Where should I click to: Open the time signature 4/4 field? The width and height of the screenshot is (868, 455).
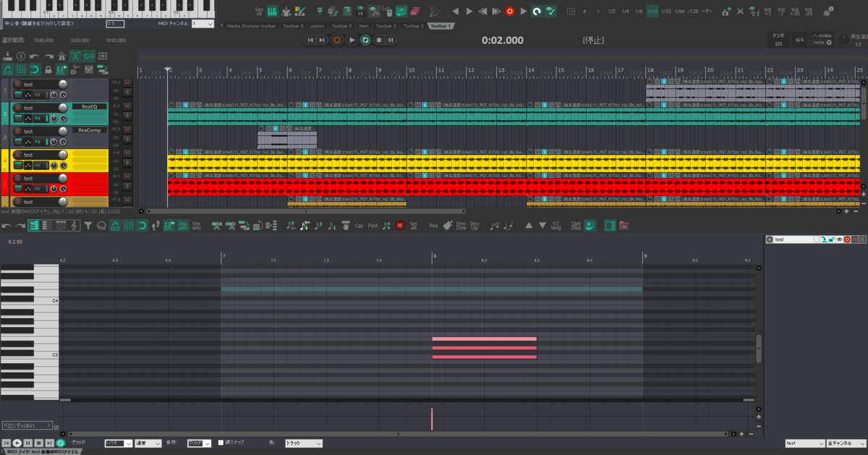click(x=799, y=40)
